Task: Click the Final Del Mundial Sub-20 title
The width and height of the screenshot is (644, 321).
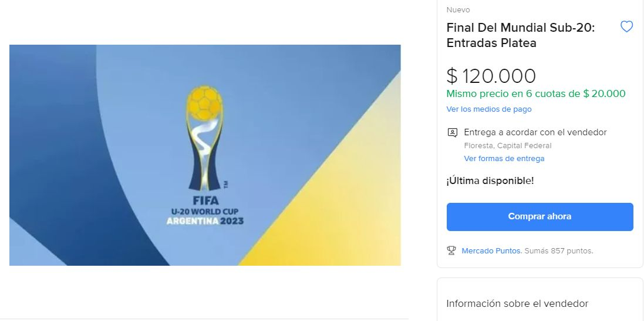Action: click(520, 35)
